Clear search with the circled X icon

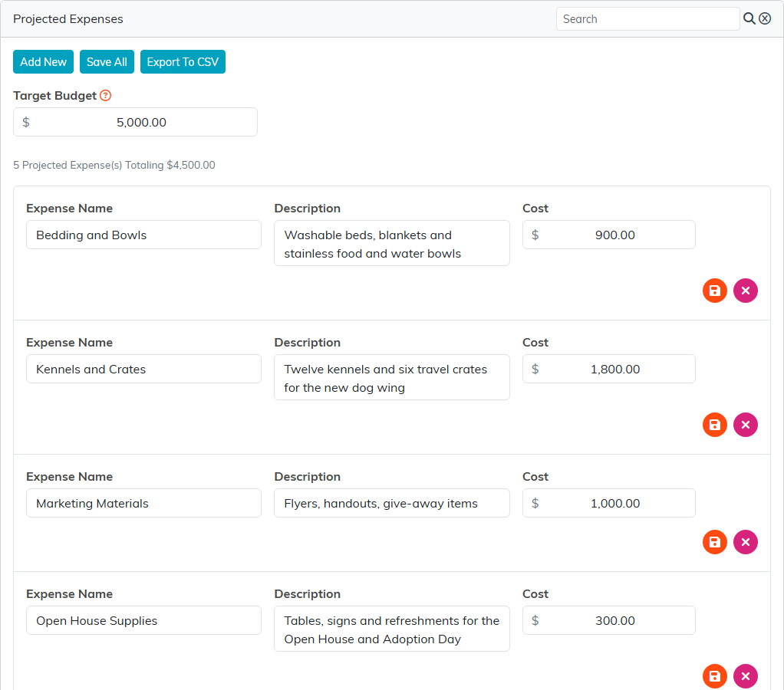click(x=765, y=18)
